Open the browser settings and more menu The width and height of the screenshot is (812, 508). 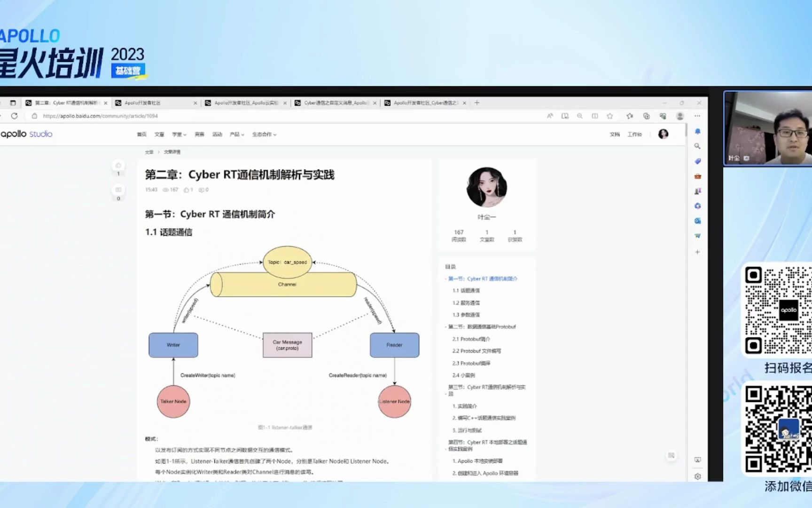coord(697,116)
